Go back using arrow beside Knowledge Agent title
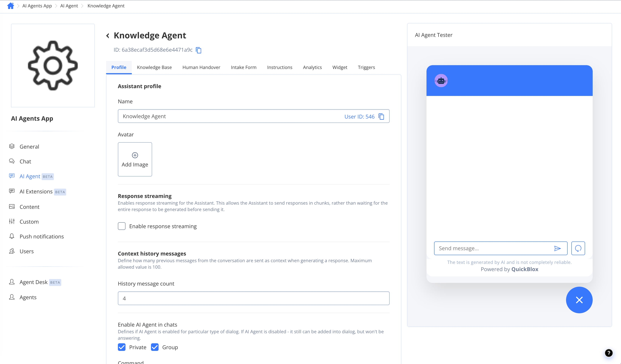Screen dimensions: 621x364 pos(108,36)
